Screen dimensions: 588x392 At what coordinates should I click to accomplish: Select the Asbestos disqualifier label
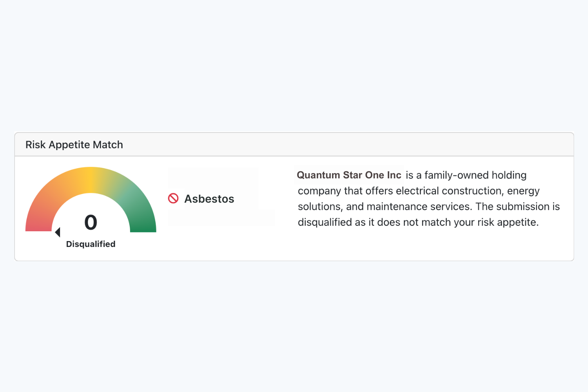(x=209, y=199)
